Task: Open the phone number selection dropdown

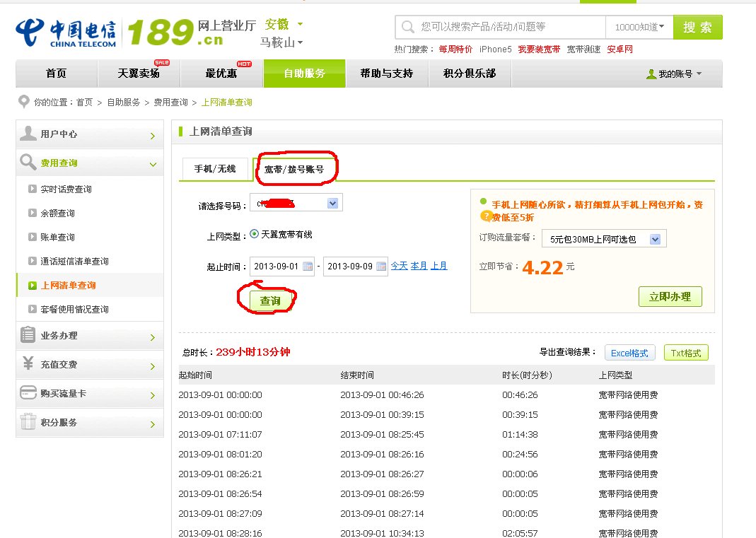Action: [333, 204]
